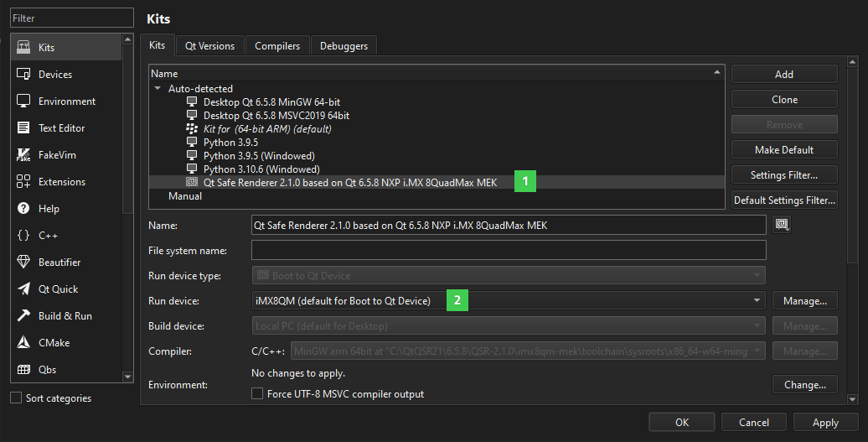Open the Kits category icon in sidebar
The width and height of the screenshot is (868, 442).
(x=23, y=48)
